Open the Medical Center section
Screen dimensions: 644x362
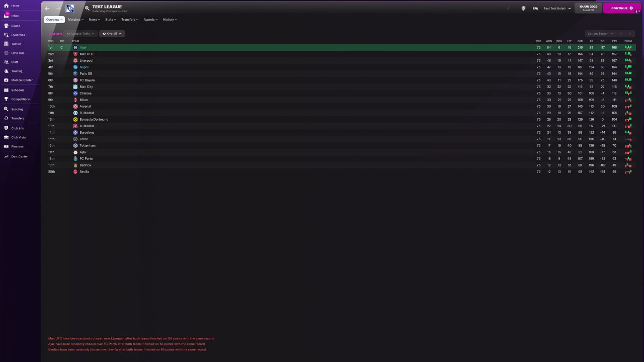(x=22, y=80)
